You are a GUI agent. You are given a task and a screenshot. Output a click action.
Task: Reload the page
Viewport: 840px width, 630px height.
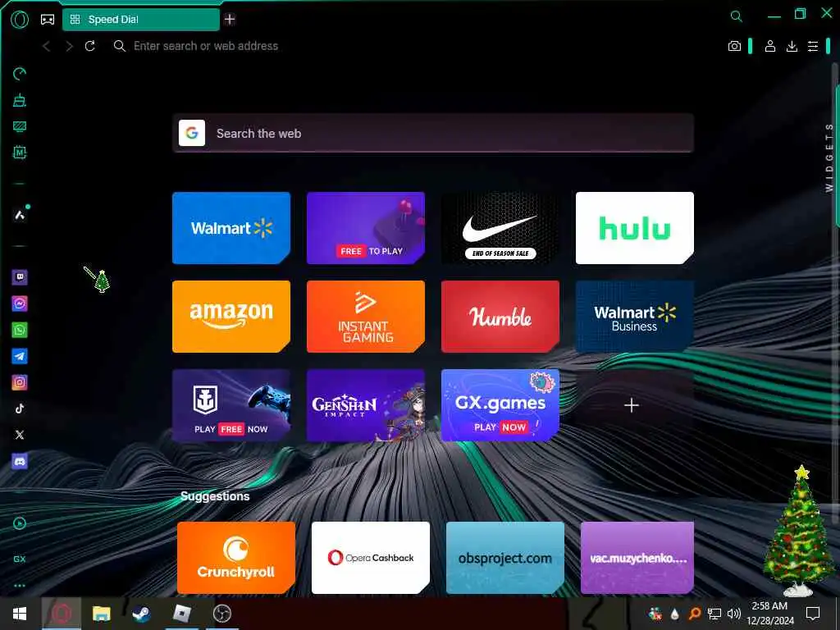coord(90,46)
